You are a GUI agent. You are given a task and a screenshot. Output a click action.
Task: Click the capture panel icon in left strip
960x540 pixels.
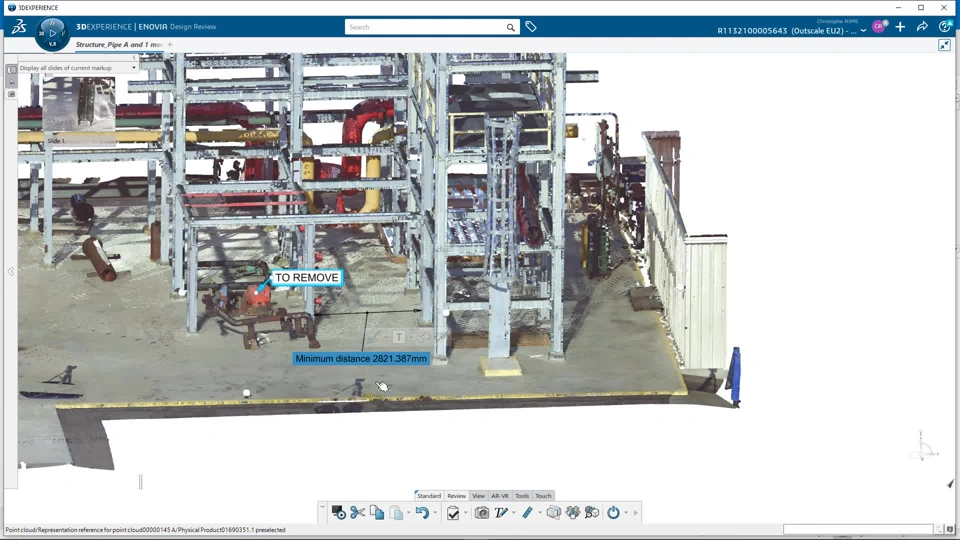pos(12,94)
